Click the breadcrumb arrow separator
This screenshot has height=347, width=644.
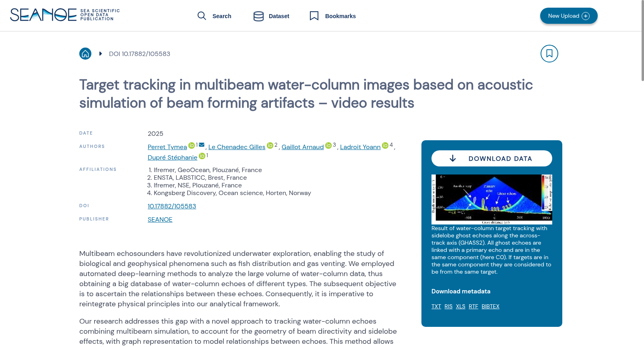pos(101,54)
